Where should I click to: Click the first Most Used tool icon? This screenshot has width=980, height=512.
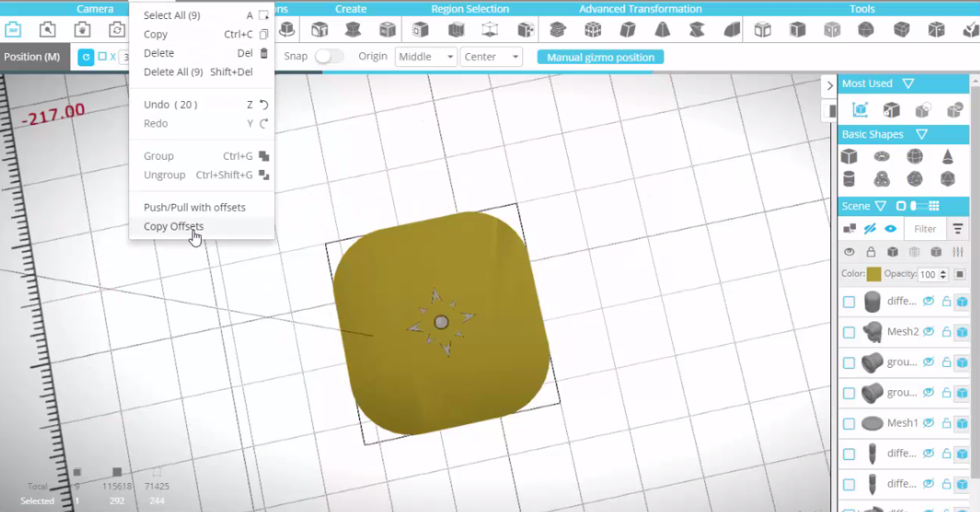coord(860,110)
